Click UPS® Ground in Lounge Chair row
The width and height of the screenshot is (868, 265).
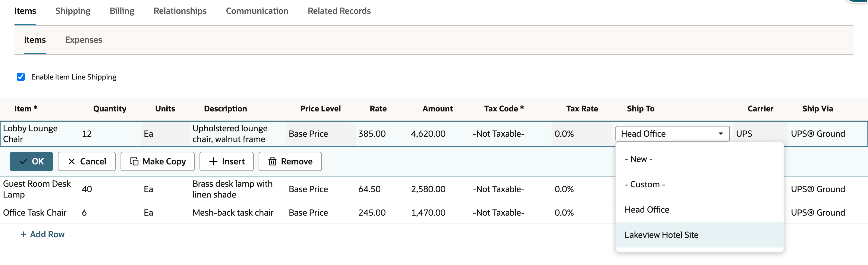818,134
